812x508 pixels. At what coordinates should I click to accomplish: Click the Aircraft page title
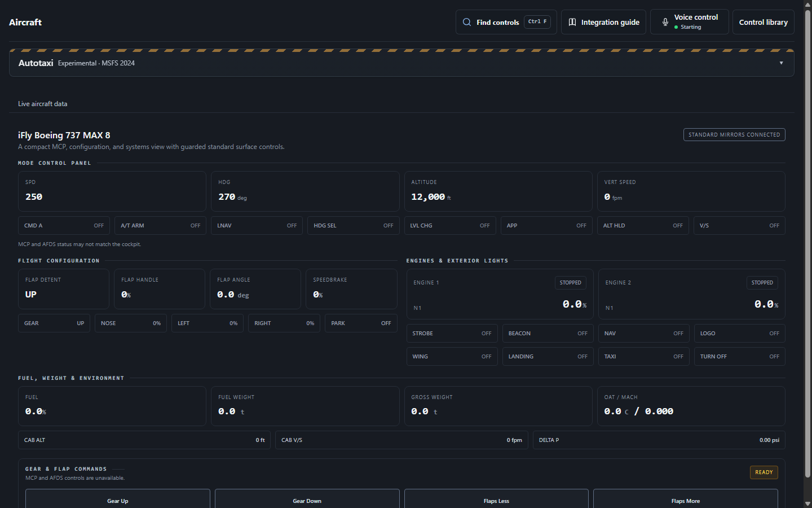25,22
